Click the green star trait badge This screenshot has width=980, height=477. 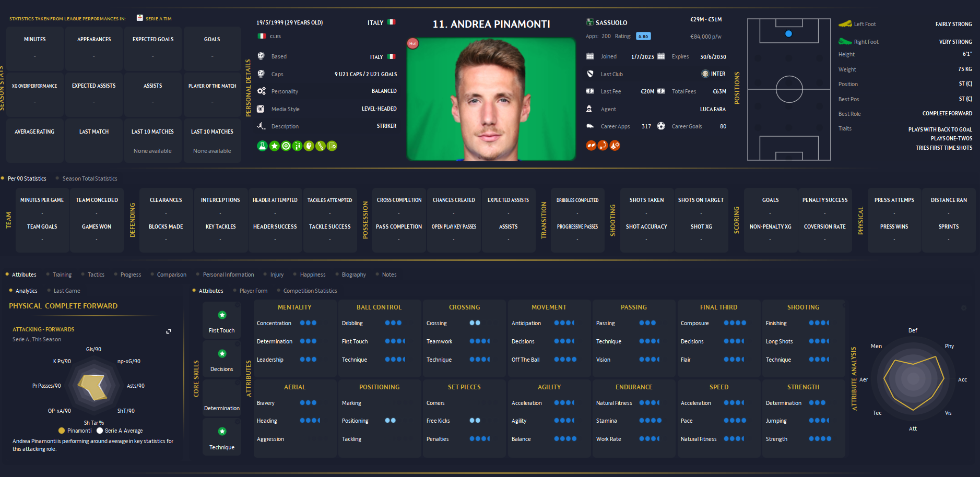(x=274, y=146)
